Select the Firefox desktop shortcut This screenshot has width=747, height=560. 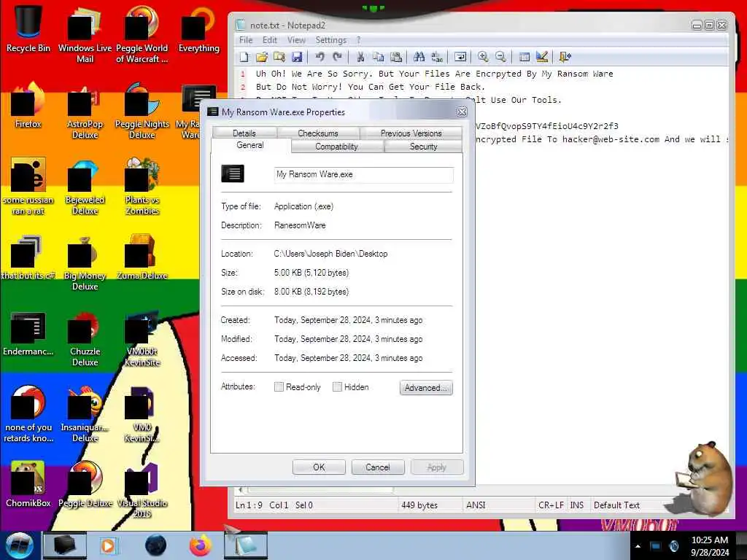click(x=28, y=105)
